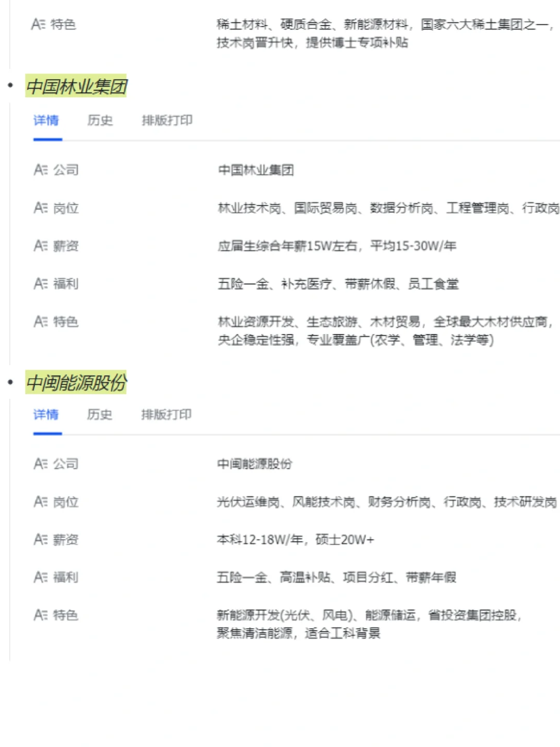Click text-field icon beside 特色 in 中国林业集团
560x747 pixels.
click(x=41, y=322)
